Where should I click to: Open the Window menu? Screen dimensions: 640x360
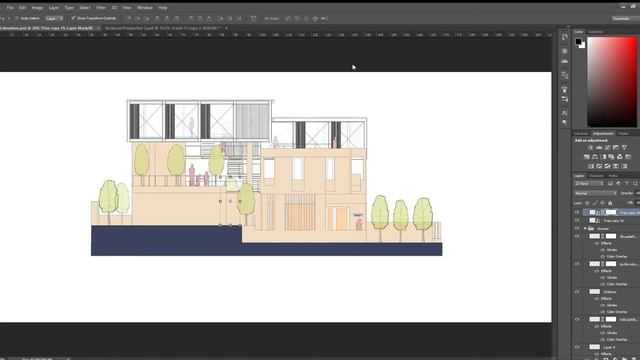pyautogui.click(x=144, y=7)
